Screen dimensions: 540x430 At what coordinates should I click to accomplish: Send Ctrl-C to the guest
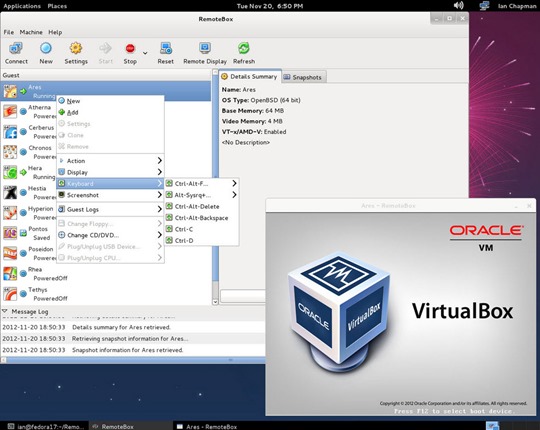[x=202, y=229]
